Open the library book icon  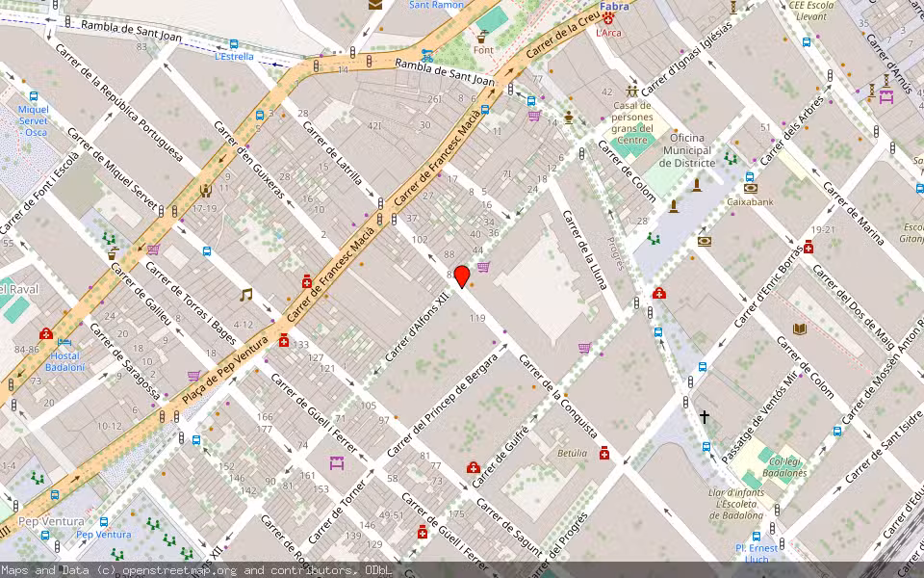799,329
